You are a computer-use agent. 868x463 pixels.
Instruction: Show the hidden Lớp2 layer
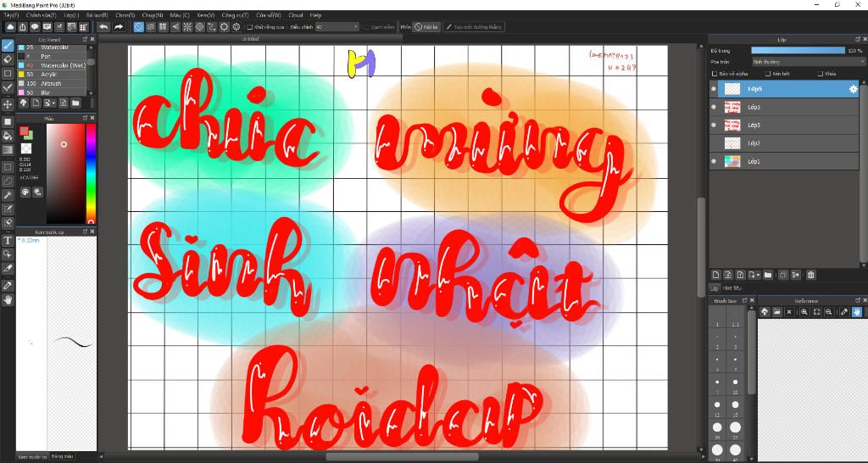[714, 143]
